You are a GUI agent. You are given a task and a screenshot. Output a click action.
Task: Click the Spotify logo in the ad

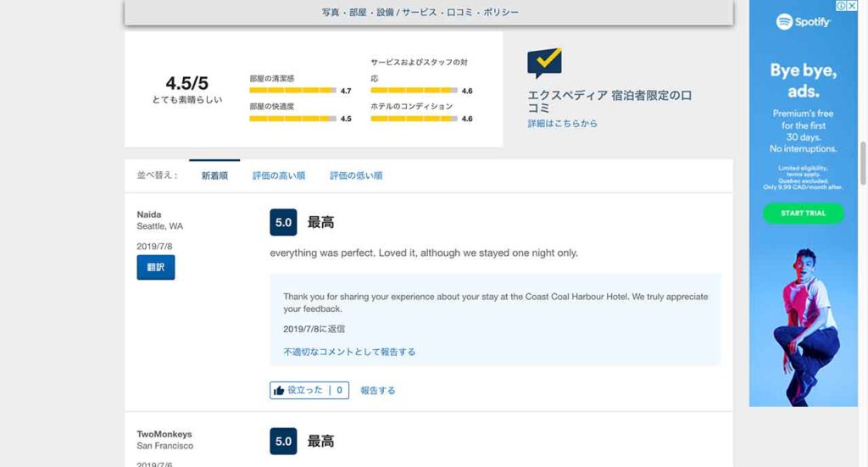click(803, 22)
